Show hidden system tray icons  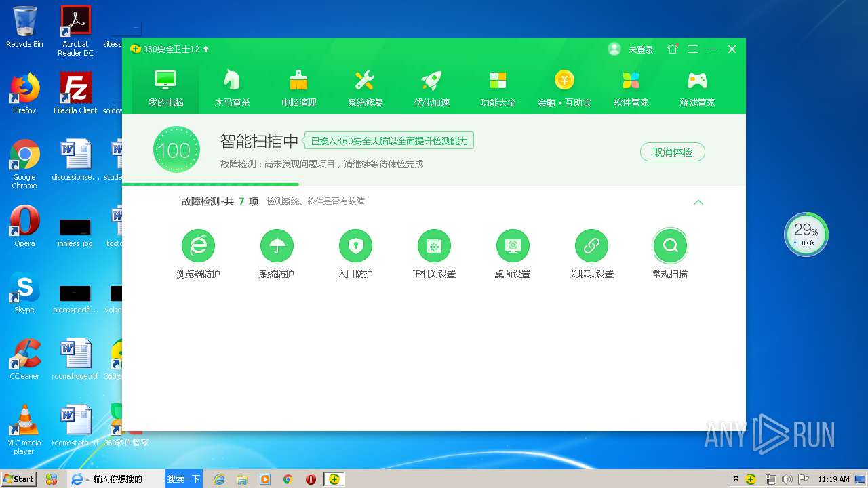click(736, 479)
